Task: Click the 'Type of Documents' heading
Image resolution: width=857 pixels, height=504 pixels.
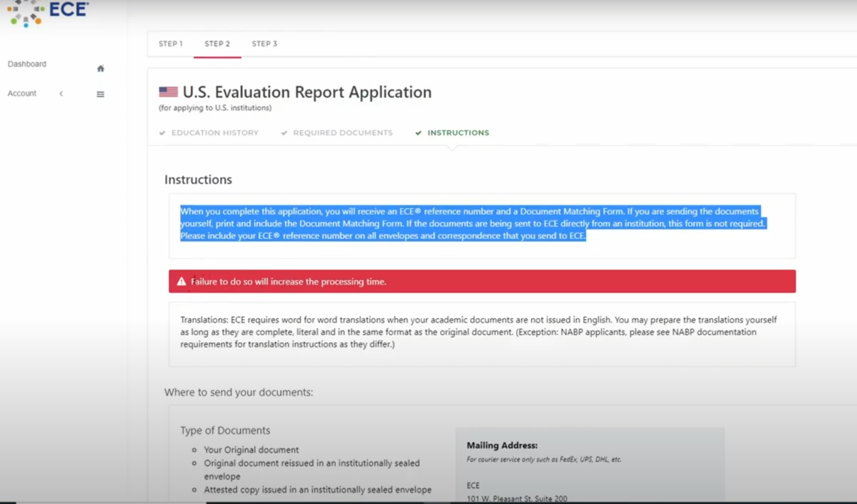Action: pos(225,430)
